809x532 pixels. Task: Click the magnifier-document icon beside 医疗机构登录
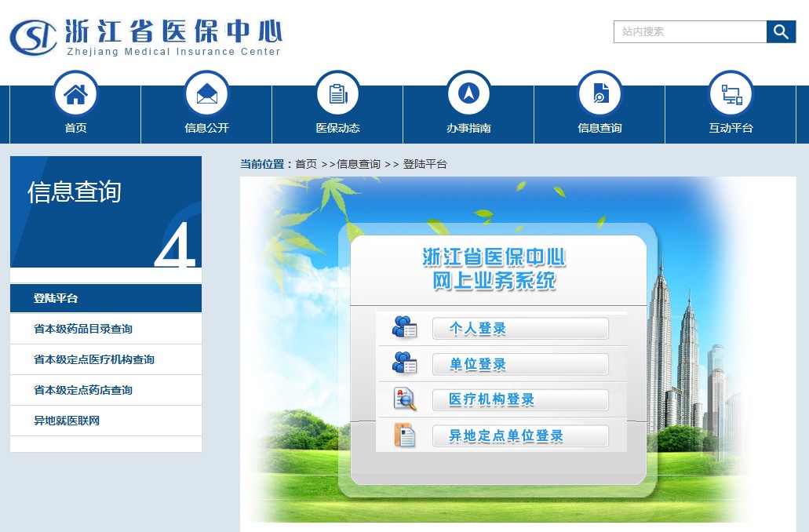(404, 399)
